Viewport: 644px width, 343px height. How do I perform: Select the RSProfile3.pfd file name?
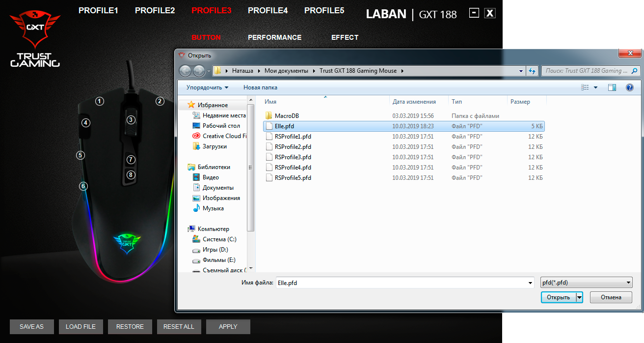(x=293, y=157)
